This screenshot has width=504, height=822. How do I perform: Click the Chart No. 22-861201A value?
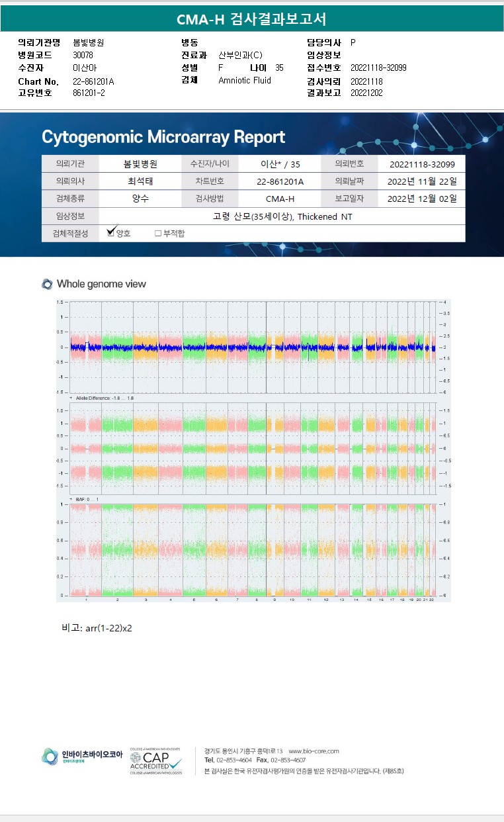[93, 81]
